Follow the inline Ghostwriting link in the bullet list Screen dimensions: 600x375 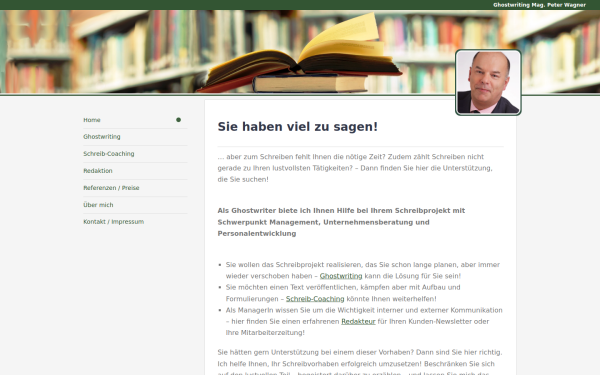(x=341, y=276)
